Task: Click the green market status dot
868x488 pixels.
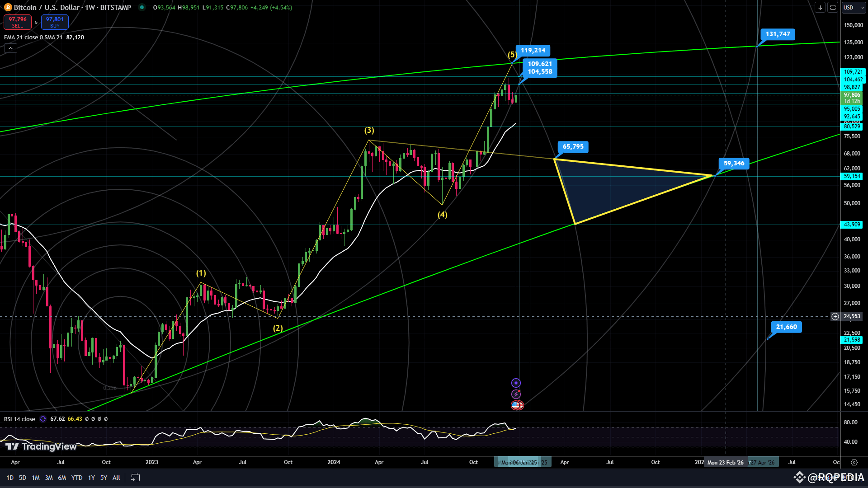Action: pos(142,7)
